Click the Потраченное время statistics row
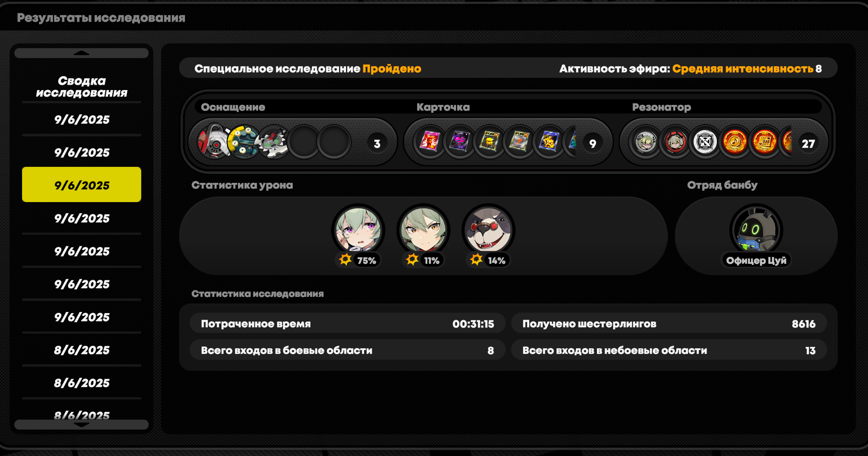Screen dimensions: 868x456 pos(347,323)
